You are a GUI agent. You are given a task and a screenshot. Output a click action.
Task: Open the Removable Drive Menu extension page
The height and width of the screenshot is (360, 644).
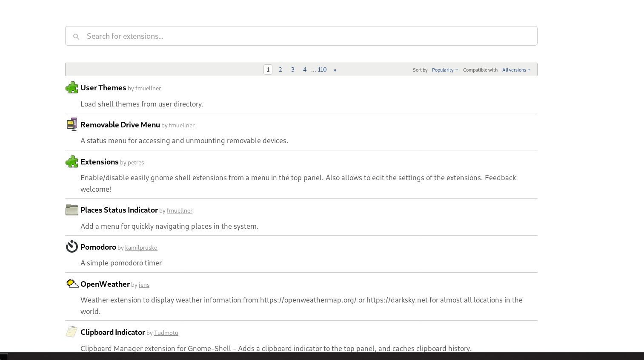(120, 125)
